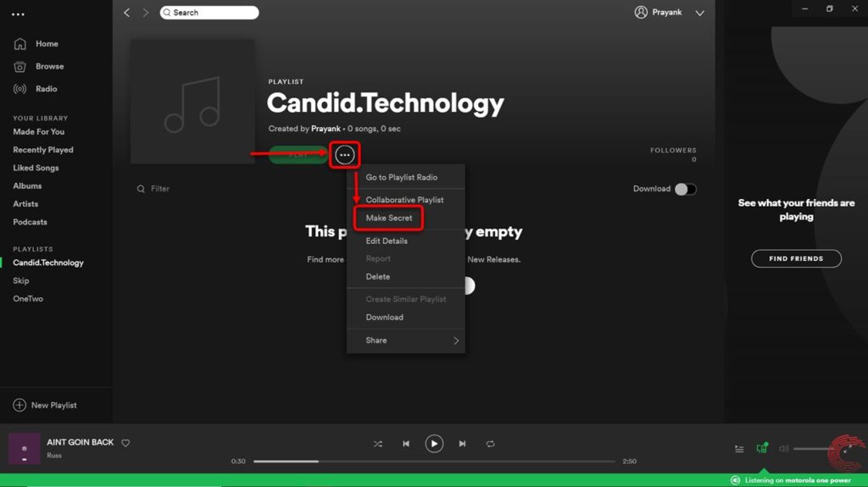Viewport: 868px width, 487px height.
Task: Click New Releases link
Action: click(493, 259)
